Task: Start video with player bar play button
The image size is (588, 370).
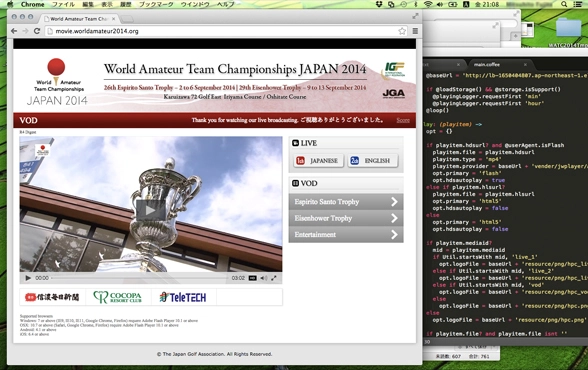Action: pos(28,278)
